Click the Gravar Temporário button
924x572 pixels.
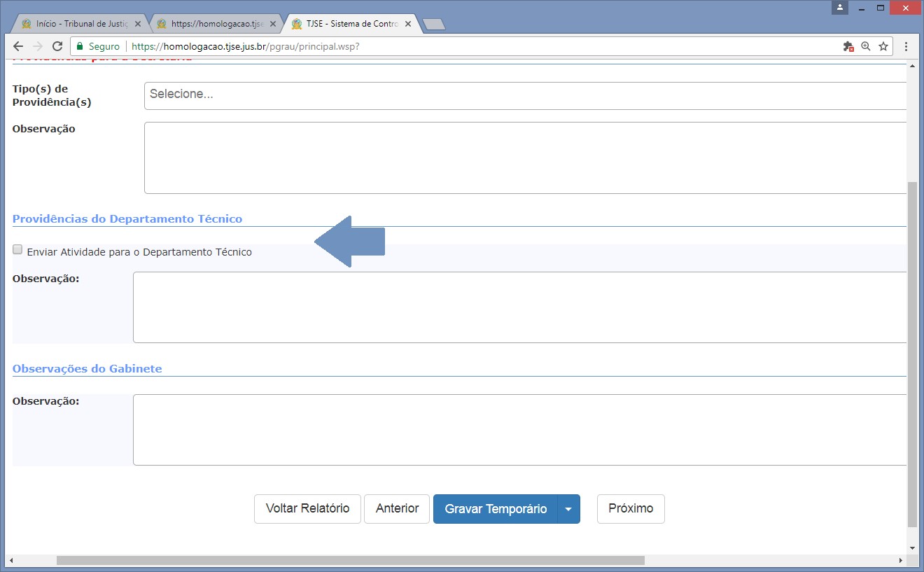[x=496, y=509]
